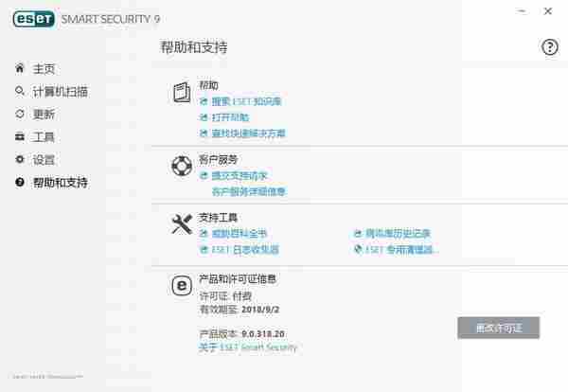Click the 更改许可证 change license button

pyautogui.click(x=499, y=328)
